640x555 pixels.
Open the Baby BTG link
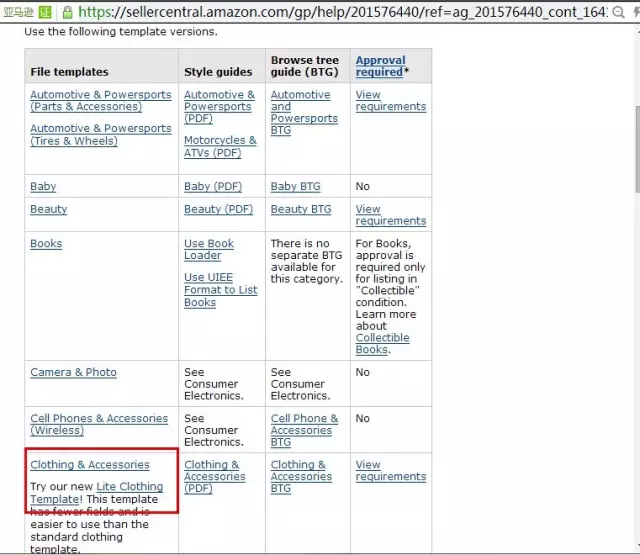coord(296,186)
